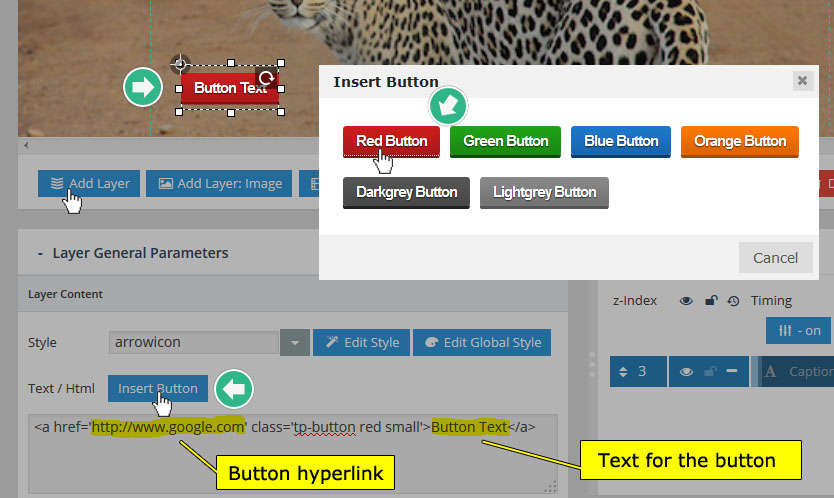The height and width of the screenshot is (498, 834).
Task: Toggle the lock on layer row 3
Action: click(709, 371)
